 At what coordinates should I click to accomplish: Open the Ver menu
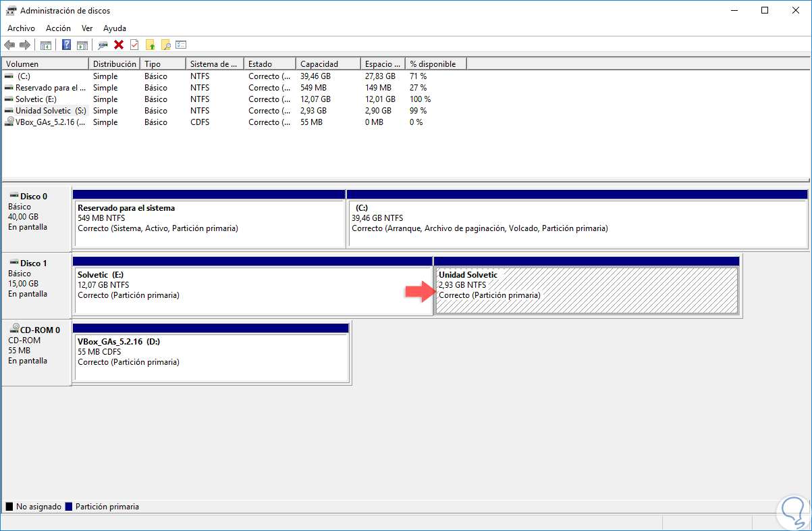pos(87,28)
